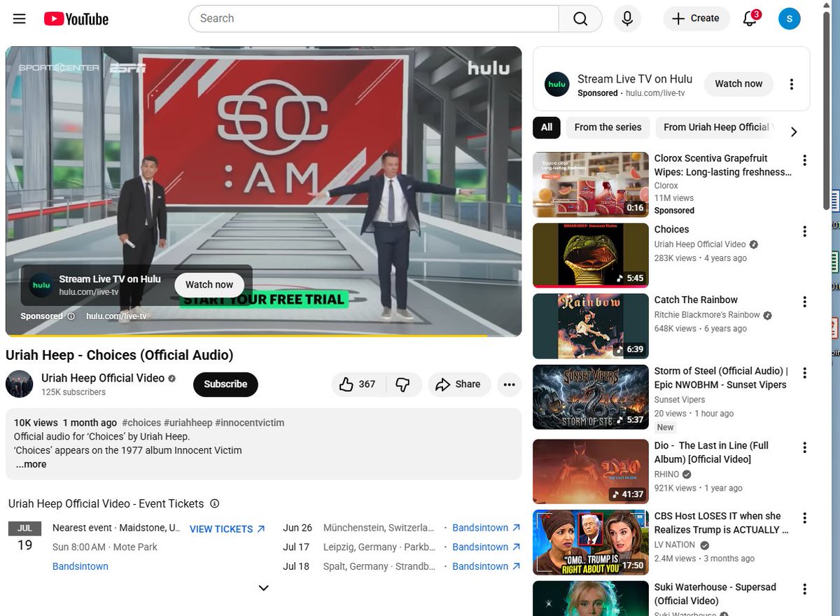The height and width of the screenshot is (616, 840).
Task: Subscribe to Uriah Heep Official Video
Action: [225, 384]
